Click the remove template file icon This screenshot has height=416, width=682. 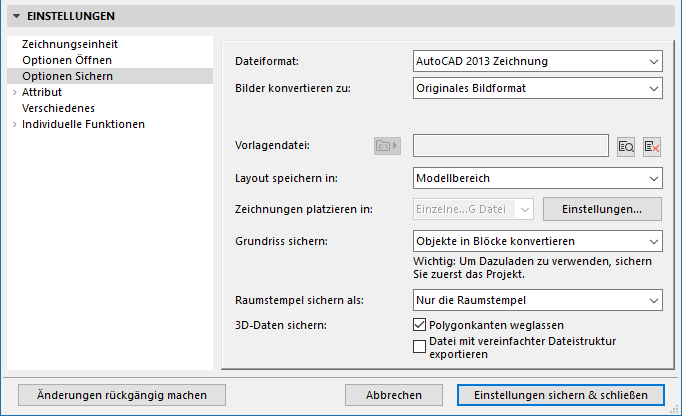click(652, 146)
